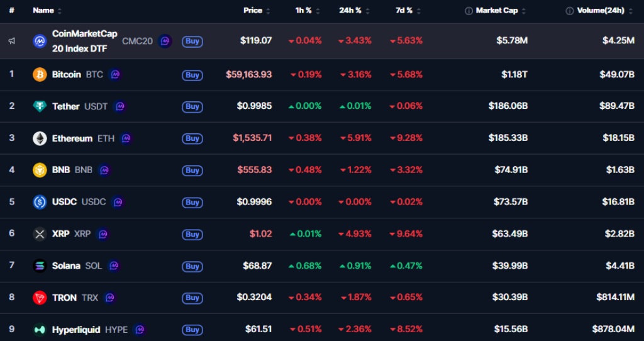Sort table by 7d % column
This screenshot has width=644, height=341.
[408, 11]
